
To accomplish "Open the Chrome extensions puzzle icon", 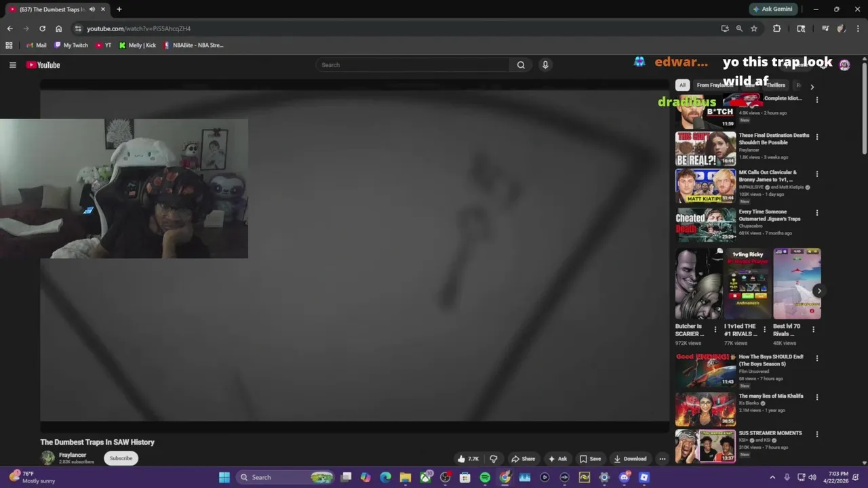I will (x=776, y=28).
